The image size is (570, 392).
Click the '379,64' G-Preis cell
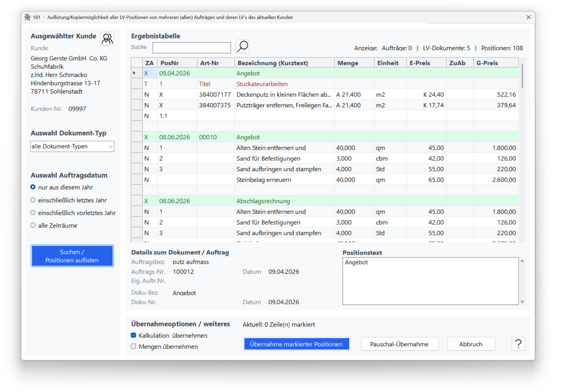click(496, 105)
